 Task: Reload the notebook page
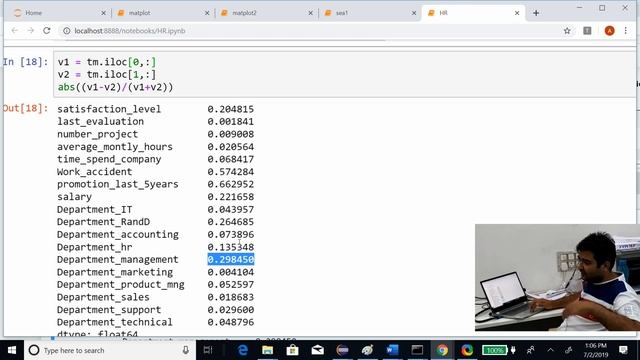[x=47, y=31]
